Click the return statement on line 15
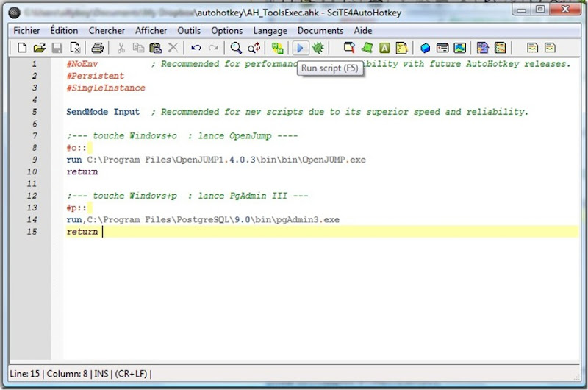Screen dimensions: 588x390 click(x=82, y=232)
